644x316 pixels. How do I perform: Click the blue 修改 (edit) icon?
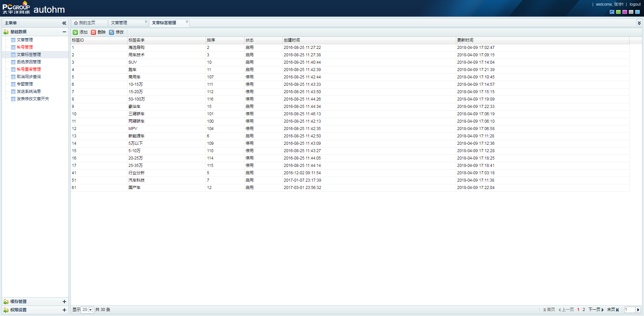[x=112, y=33]
